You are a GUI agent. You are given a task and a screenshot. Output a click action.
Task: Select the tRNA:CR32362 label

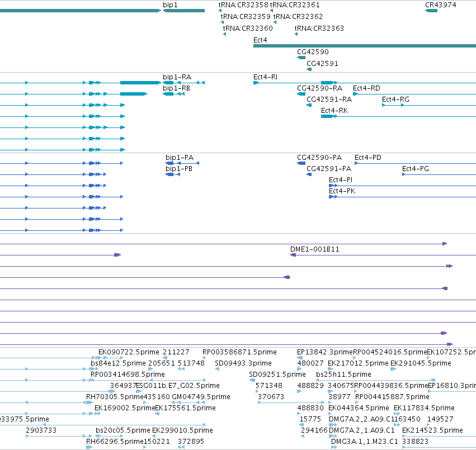[x=298, y=17]
